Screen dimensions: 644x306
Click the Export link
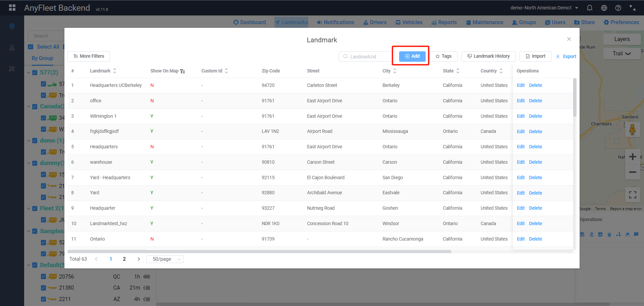click(566, 56)
